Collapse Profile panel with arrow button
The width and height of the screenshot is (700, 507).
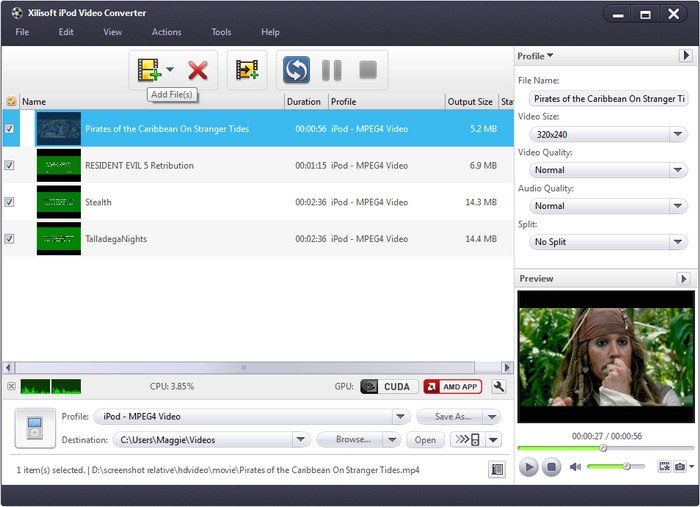685,55
